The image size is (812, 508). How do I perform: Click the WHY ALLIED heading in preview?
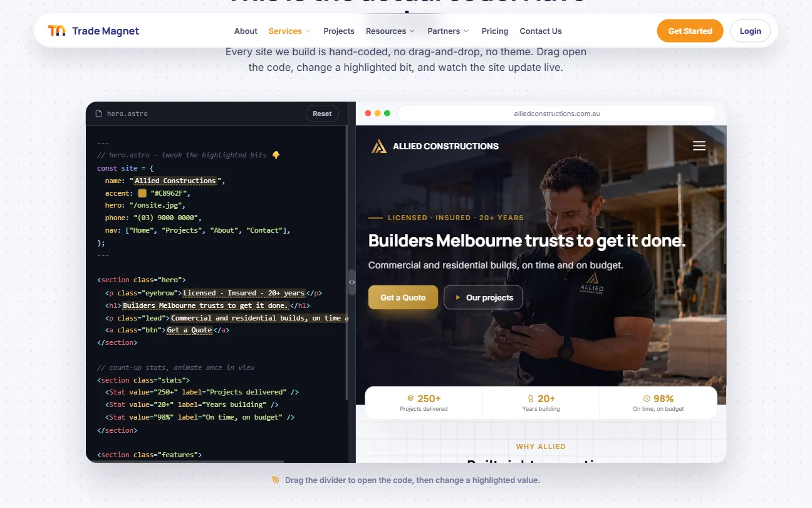tap(541, 447)
